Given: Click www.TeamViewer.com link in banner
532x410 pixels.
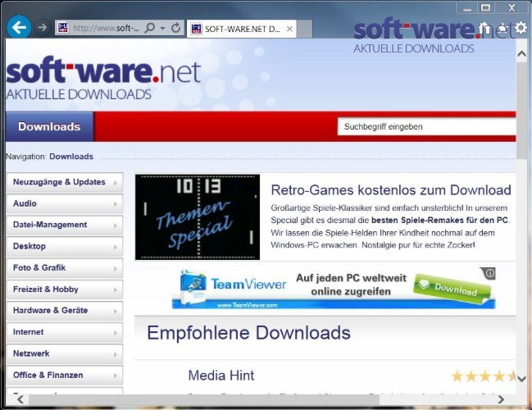Looking at the screenshot, I should pos(248,305).
